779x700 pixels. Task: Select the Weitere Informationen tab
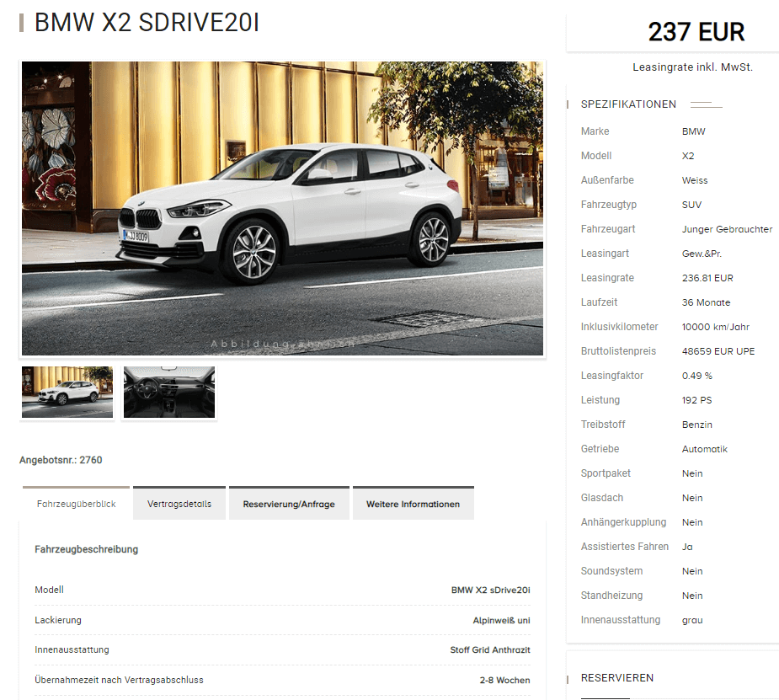(414, 503)
